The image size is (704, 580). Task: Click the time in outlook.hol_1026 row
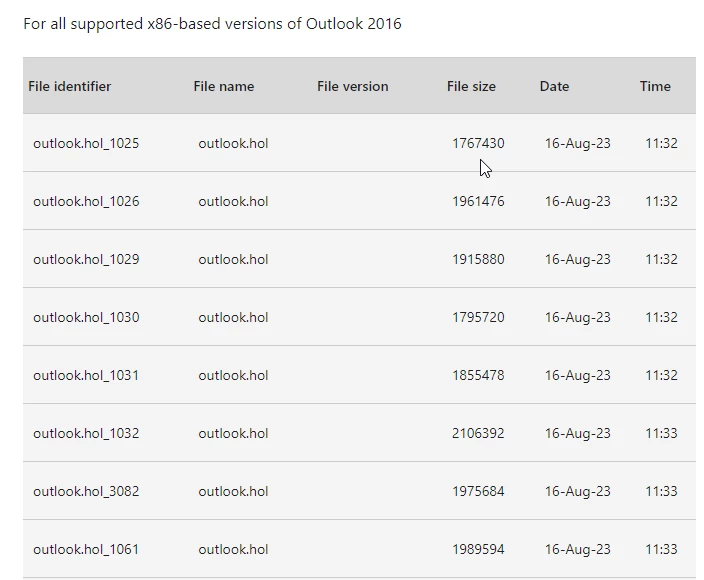pyautogui.click(x=661, y=201)
